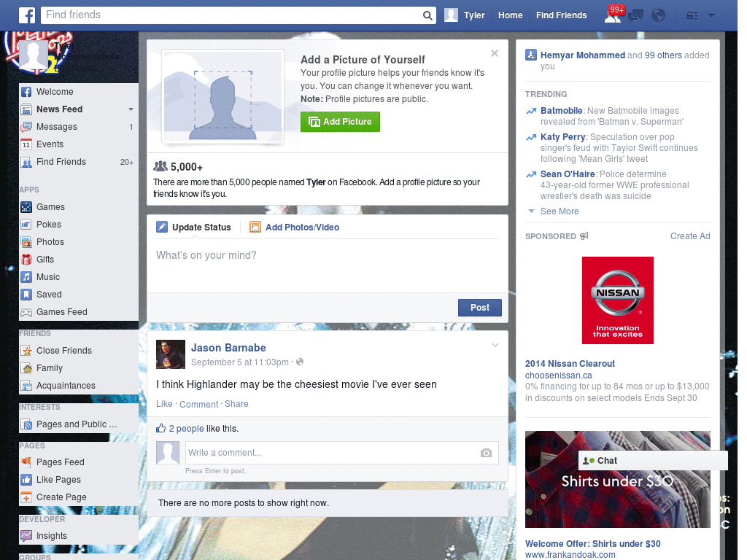Click Tyler profile picture in top bar
Viewport: 747px width, 560px height.
[451, 15]
